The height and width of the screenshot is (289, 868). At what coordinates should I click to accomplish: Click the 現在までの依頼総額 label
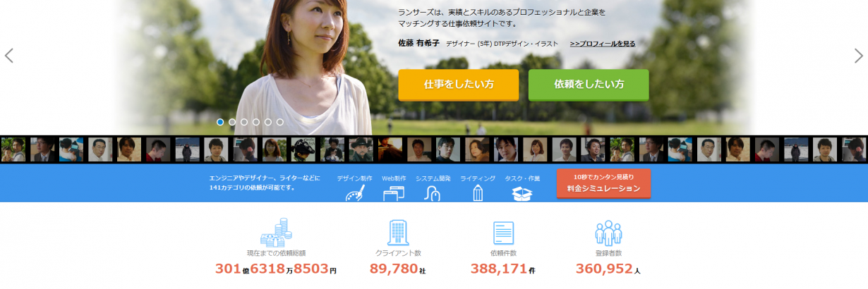(x=276, y=252)
